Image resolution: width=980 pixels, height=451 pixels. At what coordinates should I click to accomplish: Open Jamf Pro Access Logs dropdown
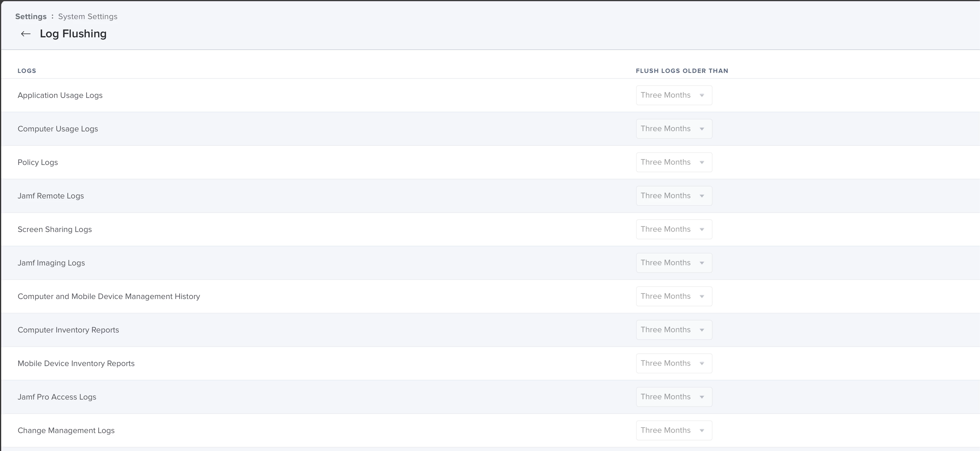[673, 397]
